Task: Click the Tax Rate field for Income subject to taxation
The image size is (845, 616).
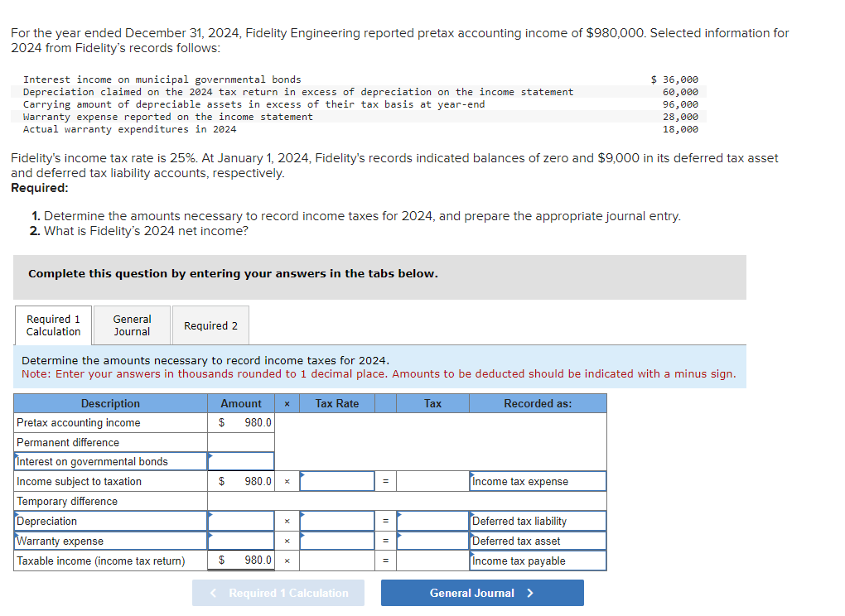Action: [x=337, y=481]
